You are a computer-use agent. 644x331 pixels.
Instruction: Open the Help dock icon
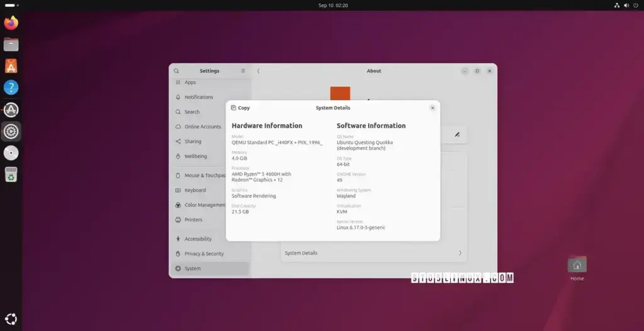point(11,87)
